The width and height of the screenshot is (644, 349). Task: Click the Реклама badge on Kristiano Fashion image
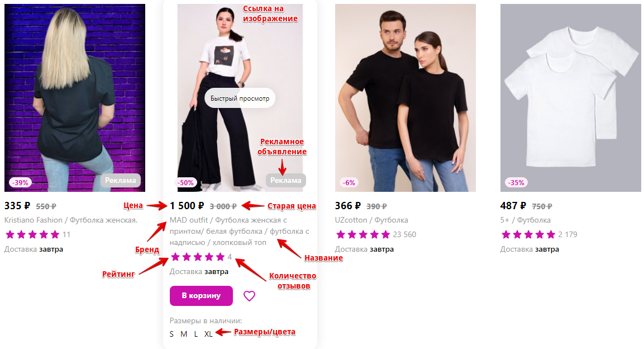(120, 180)
